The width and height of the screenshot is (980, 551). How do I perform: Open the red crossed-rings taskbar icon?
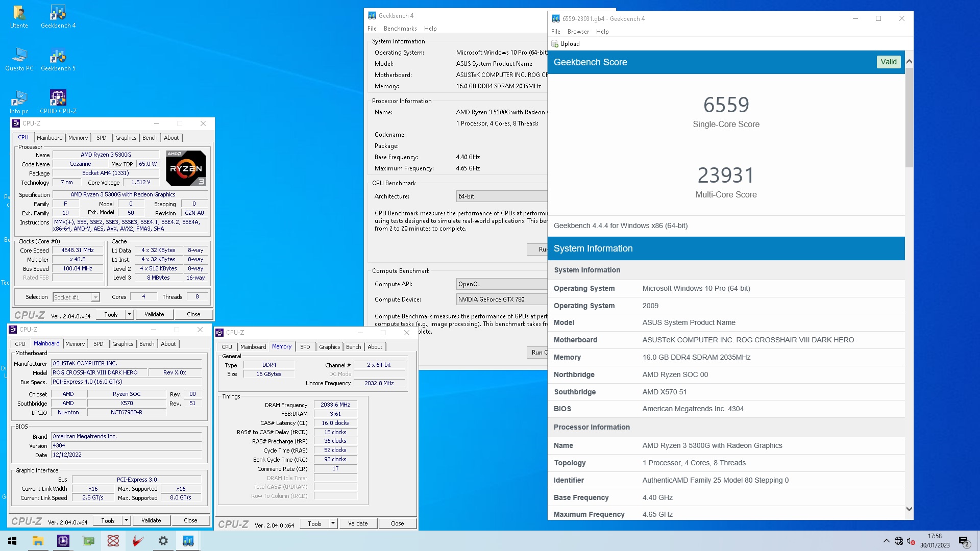tap(113, 541)
